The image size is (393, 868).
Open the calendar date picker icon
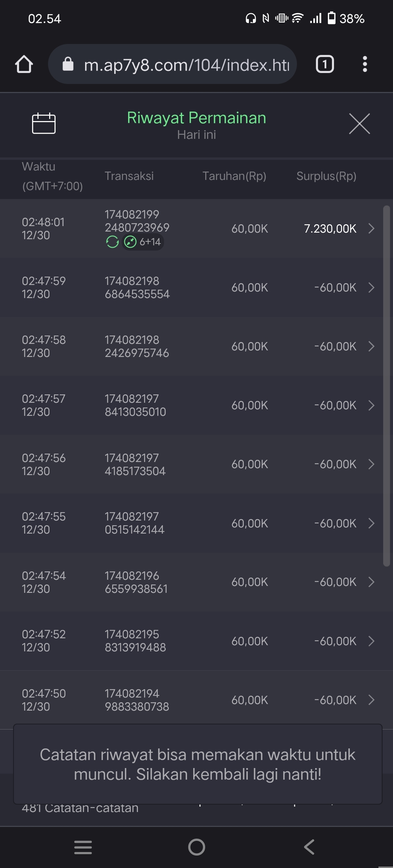click(44, 123)
